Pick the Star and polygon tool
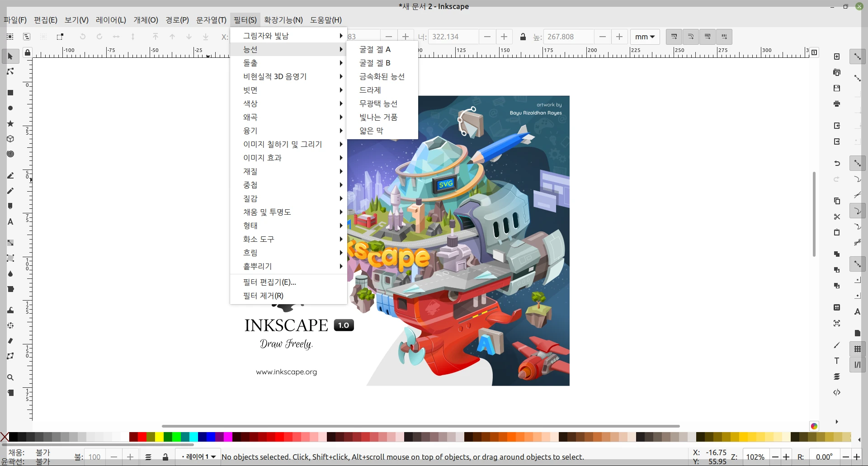This screenshot has height=466, width=868. (x=10, y=123)
